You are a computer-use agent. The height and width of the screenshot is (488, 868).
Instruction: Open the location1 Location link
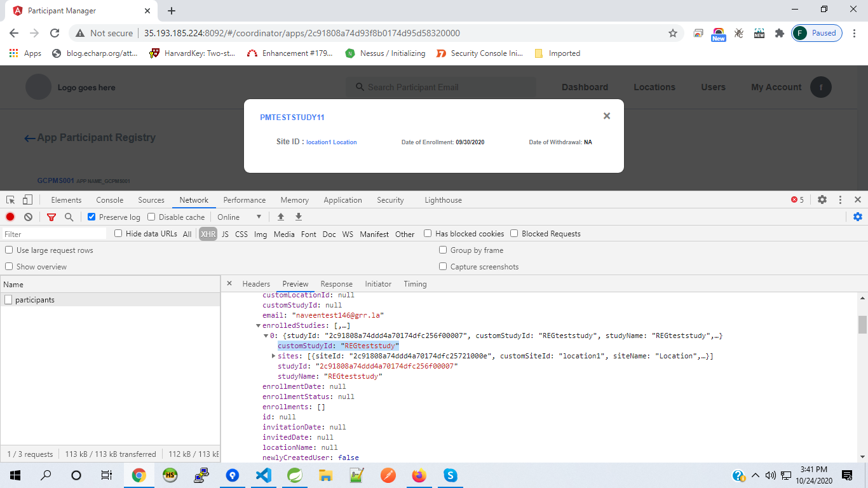coord(331,142)
